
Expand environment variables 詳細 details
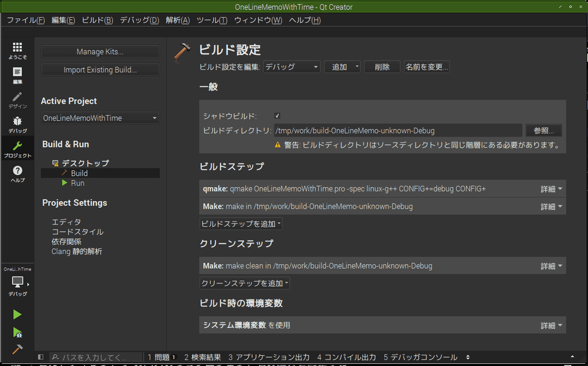coord(551,325)
